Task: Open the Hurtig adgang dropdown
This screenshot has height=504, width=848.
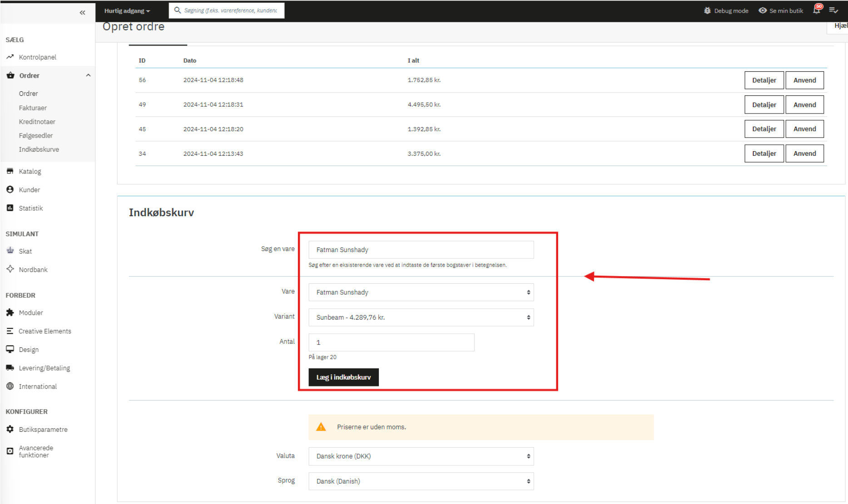Action: click(127, 10)
